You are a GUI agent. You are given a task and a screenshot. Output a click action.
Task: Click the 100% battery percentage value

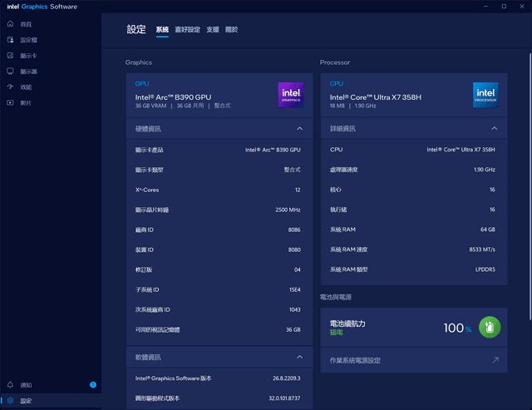[x=457, y=328]
